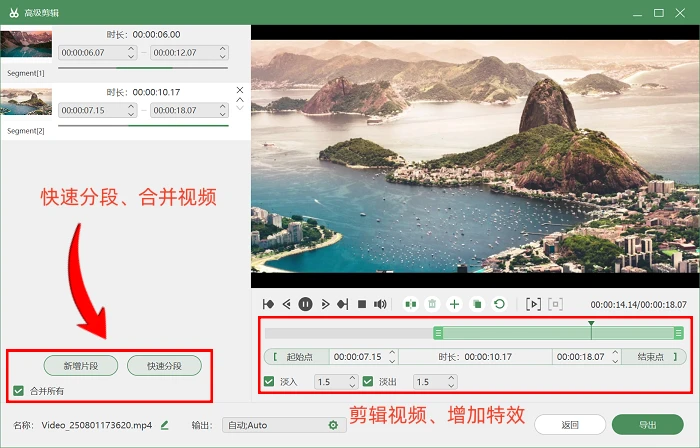700x448 pixels.
Task: Toggle the 淡入 fade-in checkbox
Action: [x=269, y=382]
